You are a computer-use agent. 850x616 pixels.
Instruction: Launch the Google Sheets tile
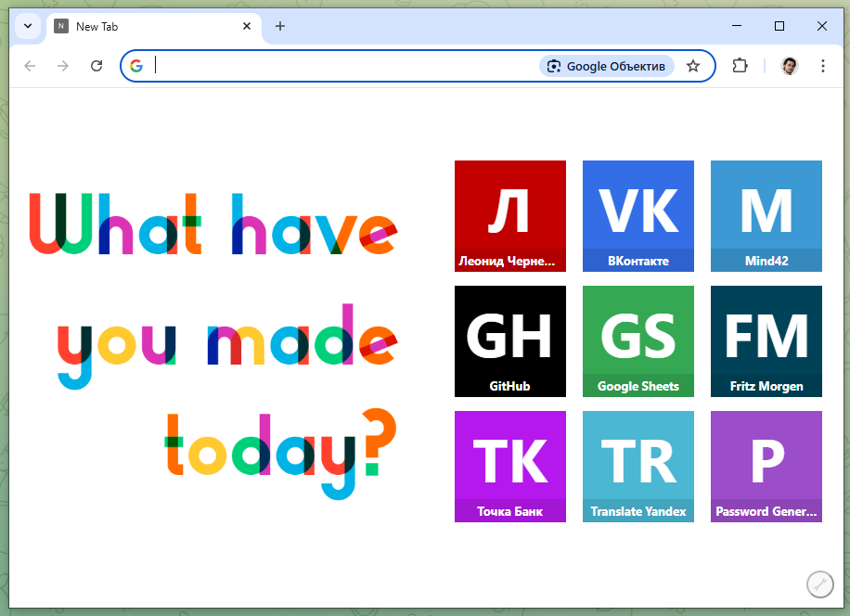coord(638,340)
